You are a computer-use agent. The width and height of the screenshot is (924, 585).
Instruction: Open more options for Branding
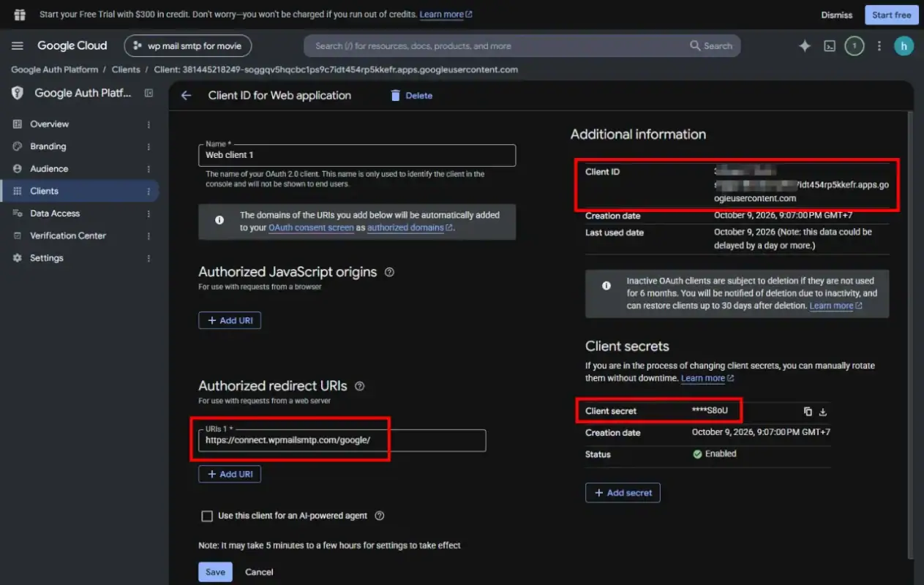(149, 146)
